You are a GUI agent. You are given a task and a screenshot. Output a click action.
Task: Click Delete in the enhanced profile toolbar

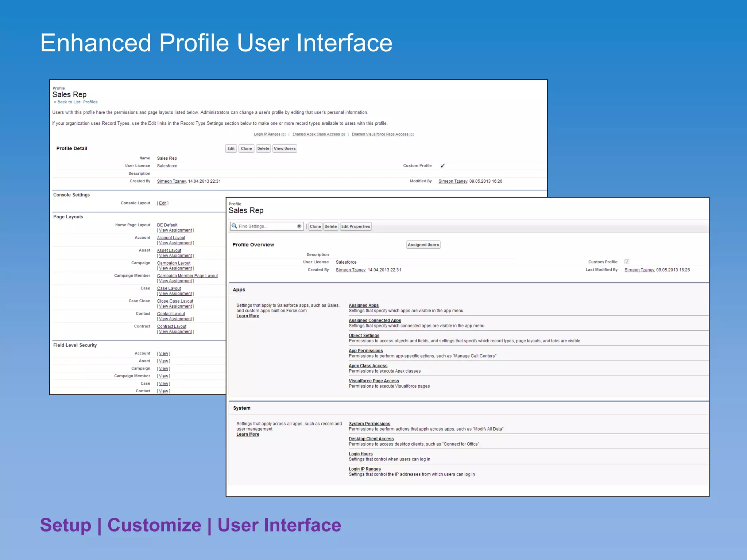click(330, 226)
